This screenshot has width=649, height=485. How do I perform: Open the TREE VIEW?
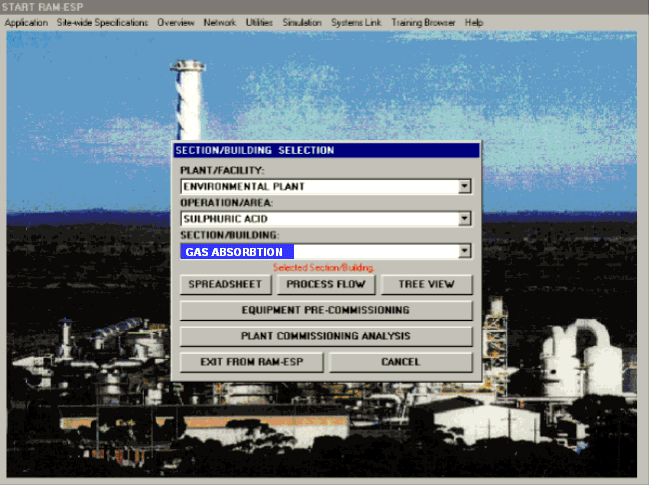[426, 284]
